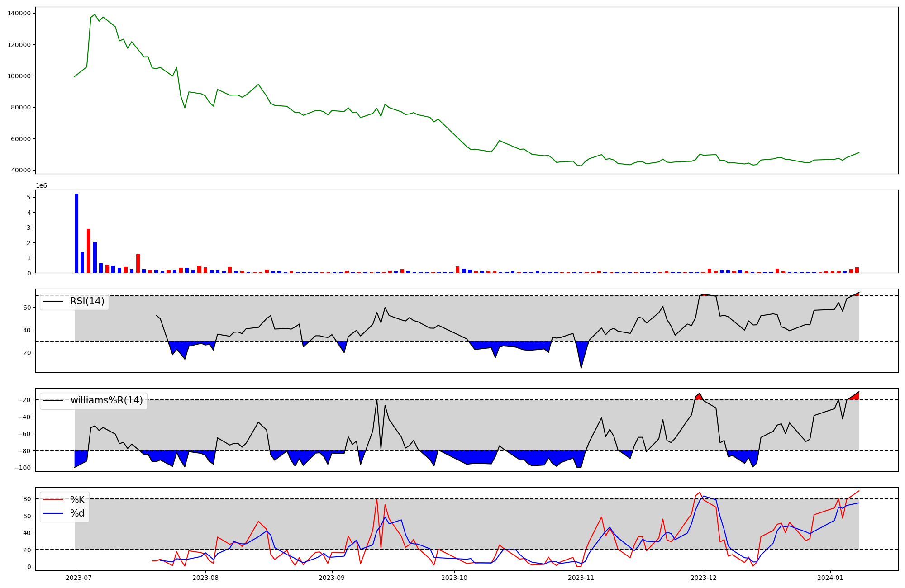This screenshot has height=588, width=905.
Task: Click the 1e6 volume scale label
Action: point(41,186)
